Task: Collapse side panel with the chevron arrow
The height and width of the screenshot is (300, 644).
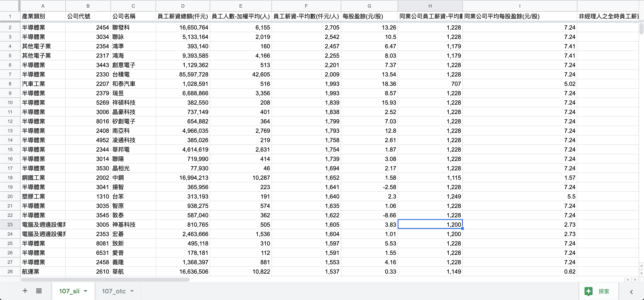Action: click(x=631, y=292)
